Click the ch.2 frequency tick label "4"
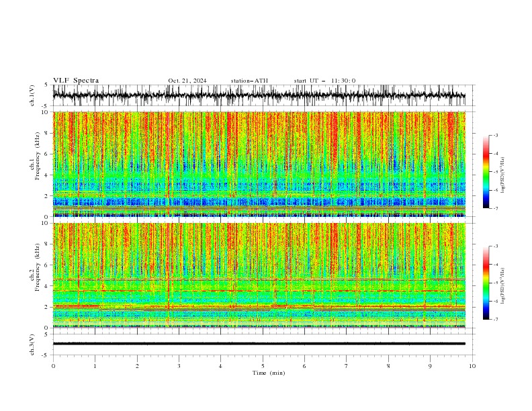532x411 pixels. 47,286
